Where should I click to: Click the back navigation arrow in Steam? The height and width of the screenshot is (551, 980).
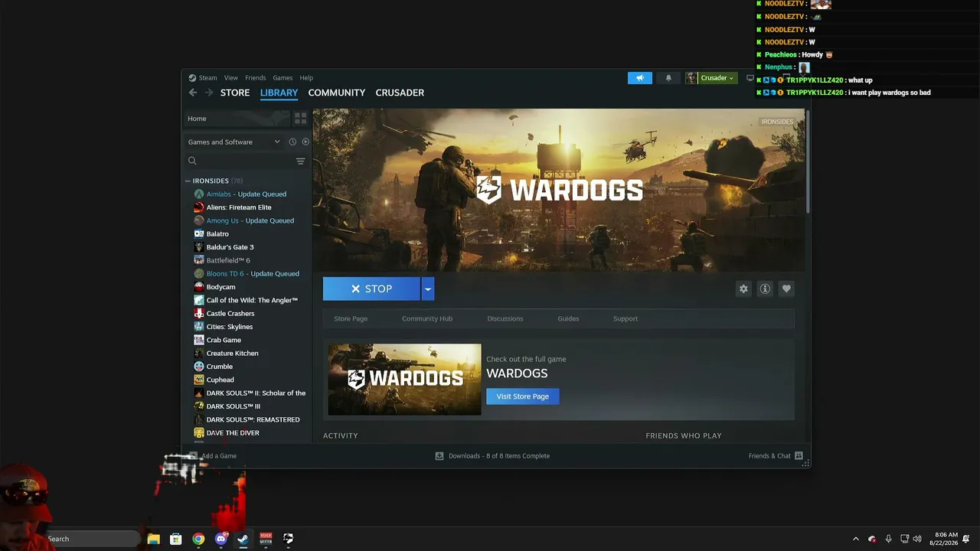pyautogui.click(x=193, y=93)
